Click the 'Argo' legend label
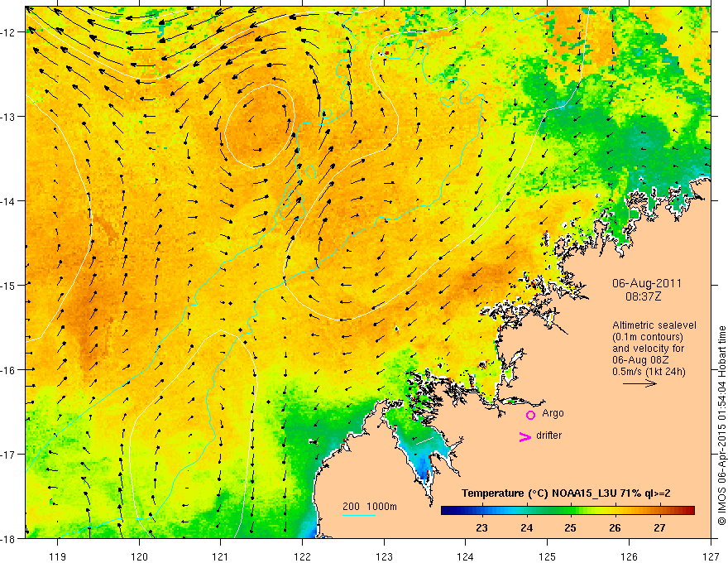Viewport: 728px width, 563px height. tap(553, 413)
